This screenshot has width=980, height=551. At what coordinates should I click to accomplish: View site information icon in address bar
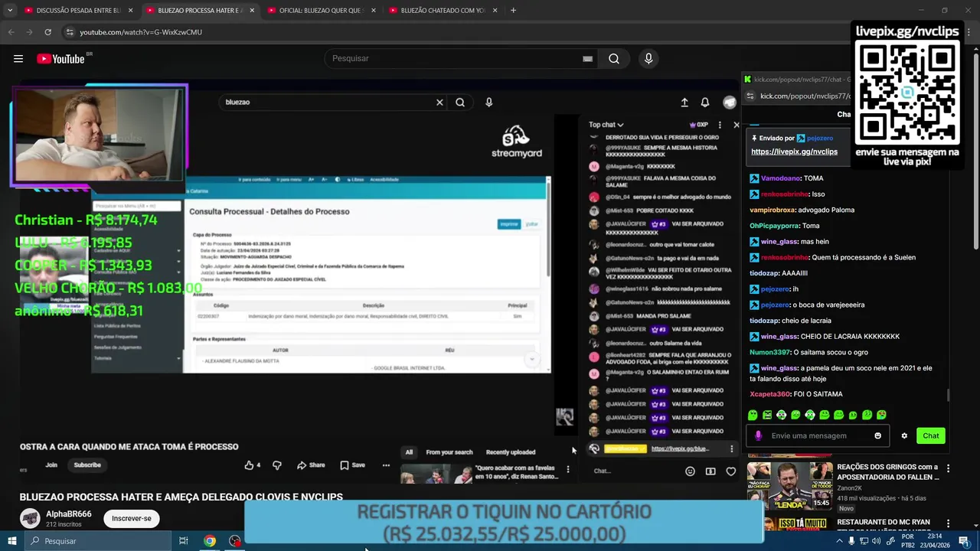70,32
